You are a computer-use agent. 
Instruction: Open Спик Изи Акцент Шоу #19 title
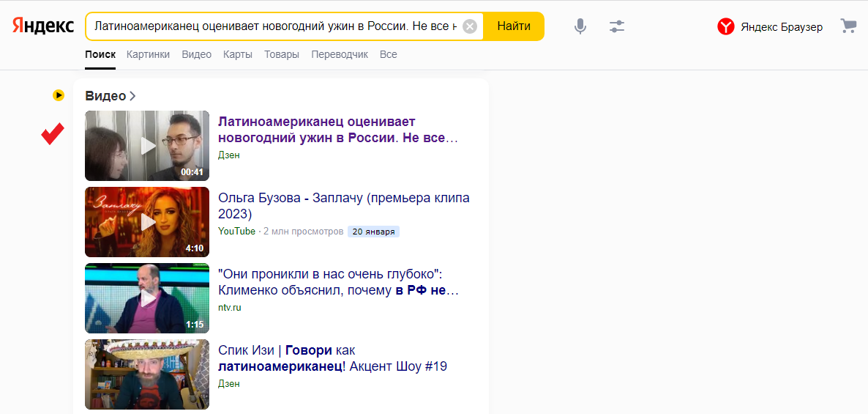point(332,358)
